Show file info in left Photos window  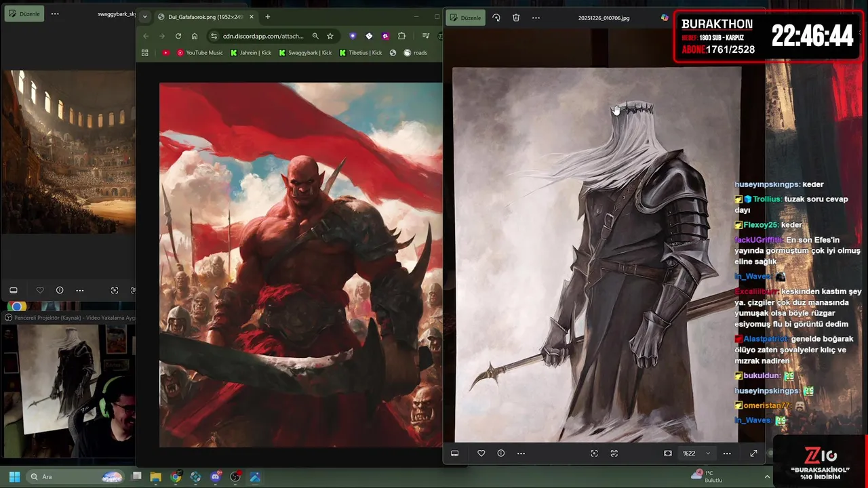point(60,290)
